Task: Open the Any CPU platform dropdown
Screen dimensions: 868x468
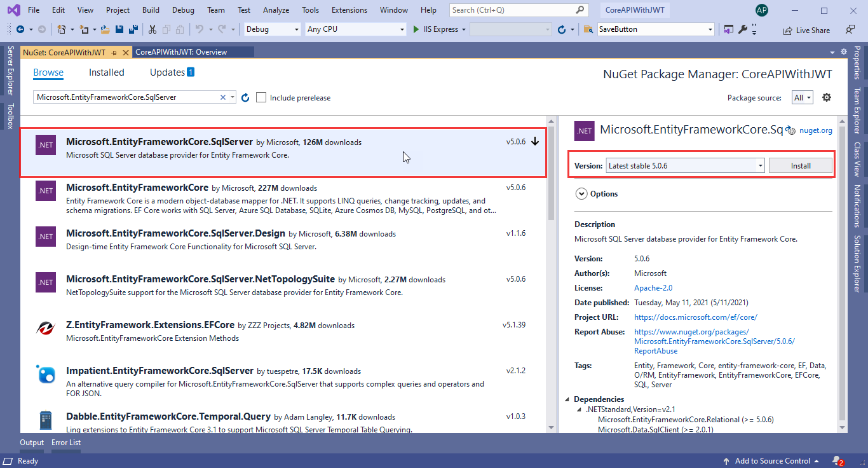Action: (355, 29)
